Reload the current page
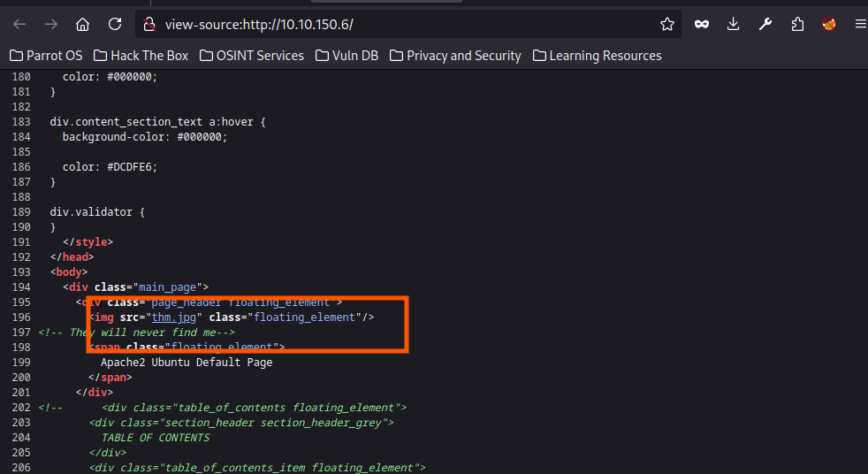Screen dimensions: 868x474 (x=115, y=25)
